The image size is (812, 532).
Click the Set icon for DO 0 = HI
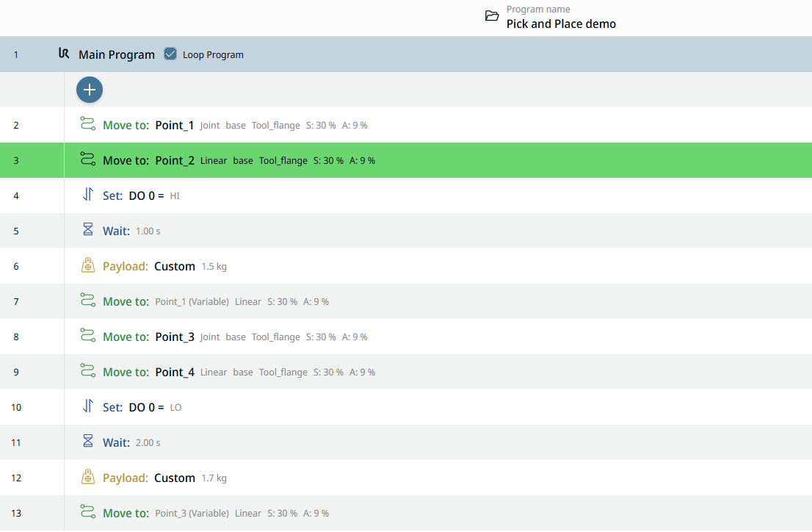(87, 195)
